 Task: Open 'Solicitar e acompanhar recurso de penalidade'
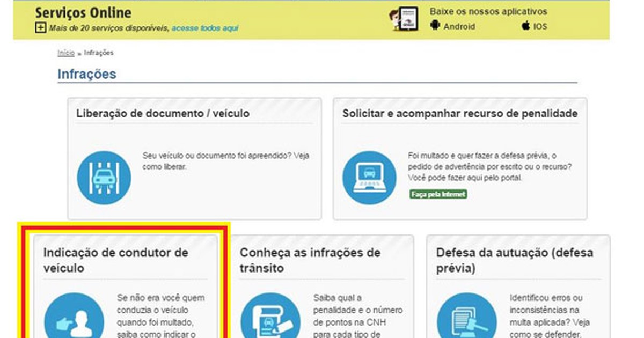click(x=460, y=114)
